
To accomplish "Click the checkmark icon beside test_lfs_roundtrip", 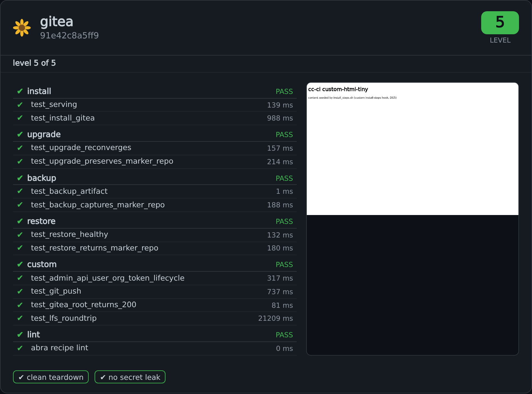I will point(20,318).
